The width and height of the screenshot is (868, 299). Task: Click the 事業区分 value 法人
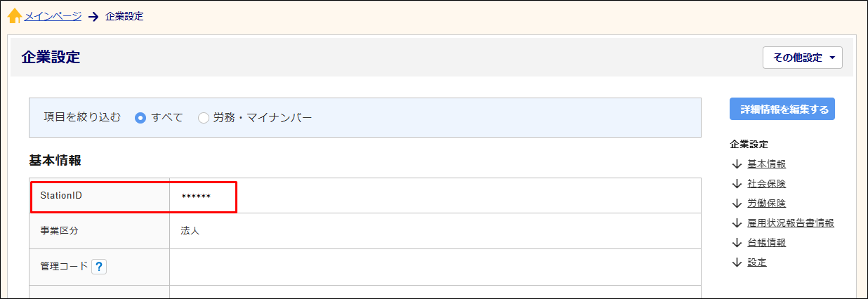[190, 230]
